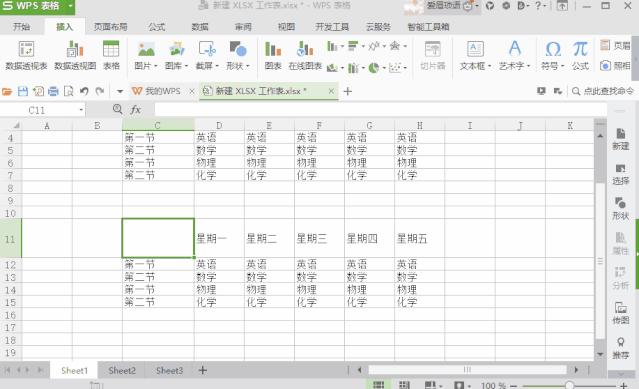
Task: Expand the 截屏 dropdown arrow
Action: (x=217, y=66)
